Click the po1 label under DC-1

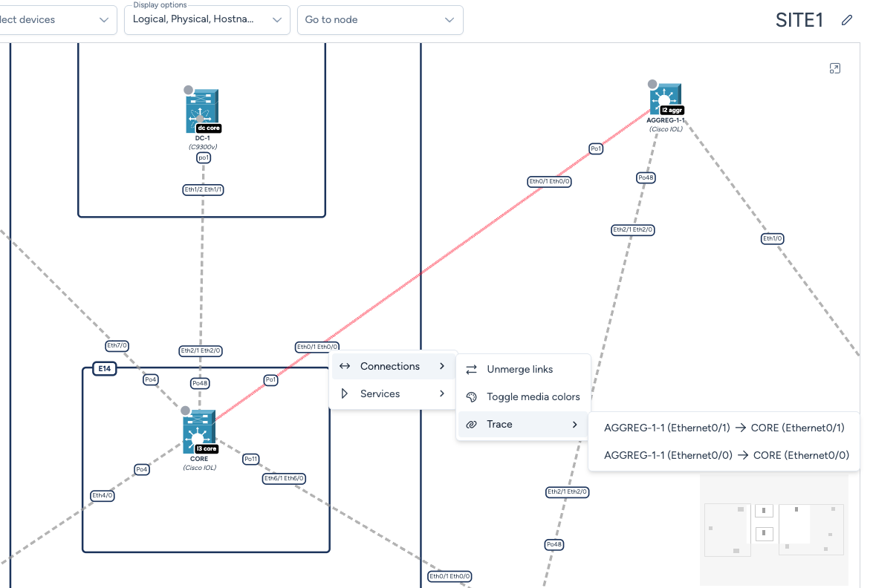[x=204, y=158]
